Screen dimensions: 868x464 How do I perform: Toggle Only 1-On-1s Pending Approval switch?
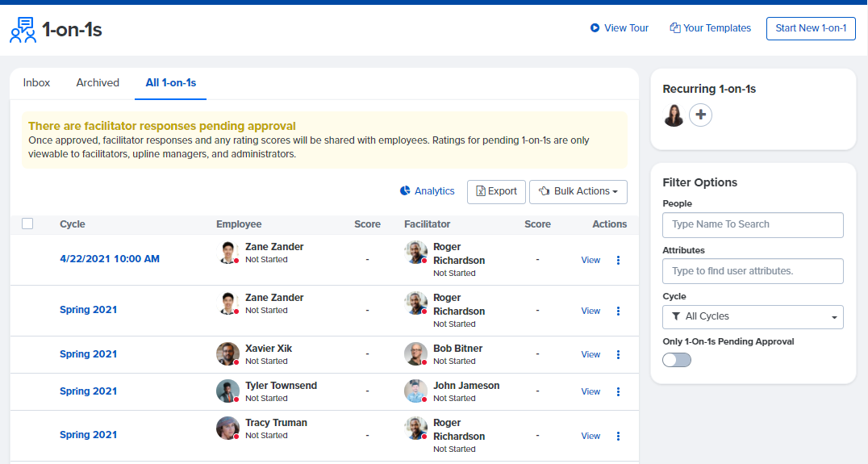[677, 360]
